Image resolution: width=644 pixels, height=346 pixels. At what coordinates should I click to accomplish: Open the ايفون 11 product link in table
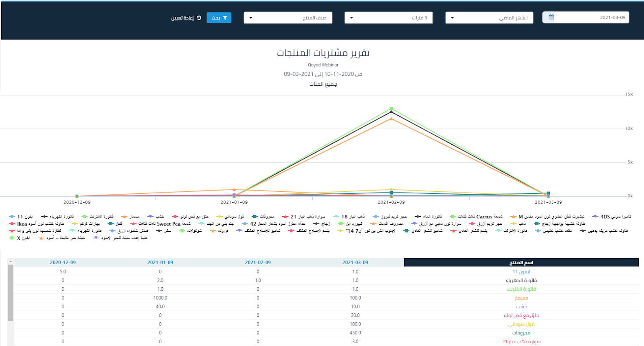tap(521, 272)
